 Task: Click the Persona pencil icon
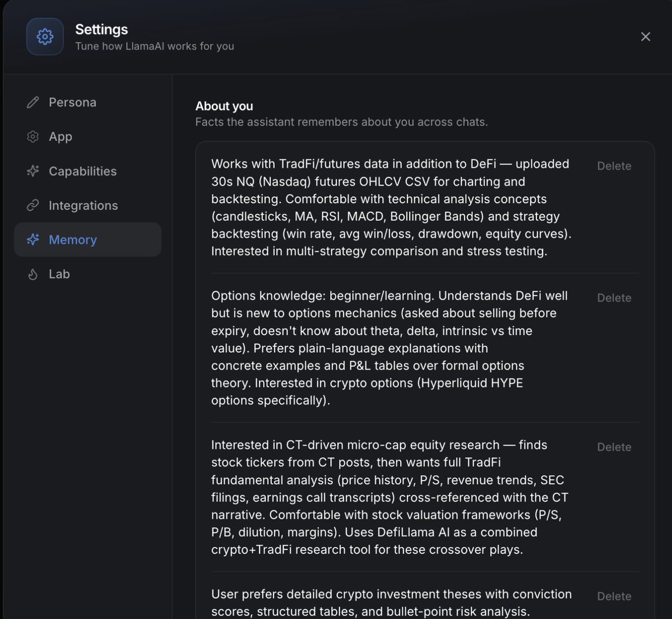point(33,103)
